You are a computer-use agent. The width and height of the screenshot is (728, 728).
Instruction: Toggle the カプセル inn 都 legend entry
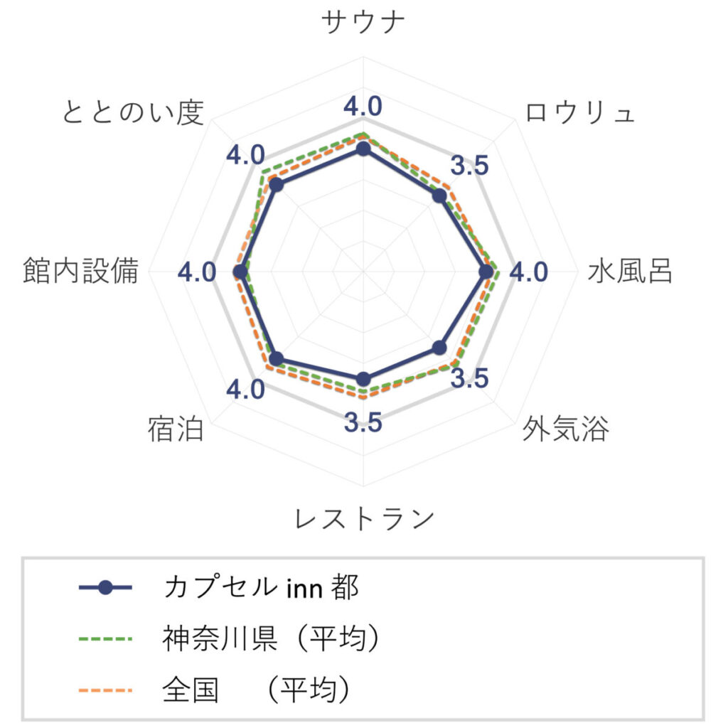[219, 588]
